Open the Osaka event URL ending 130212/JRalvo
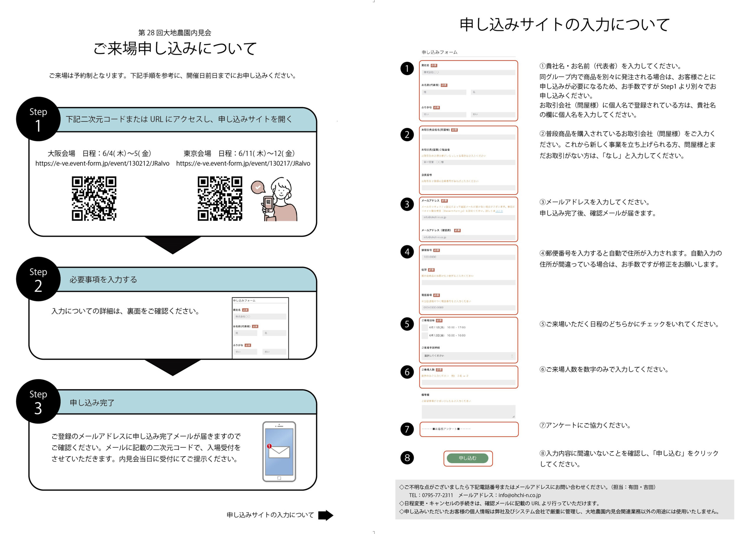Image resolution: width=756 pixels, height=534 pixels. 102,163
